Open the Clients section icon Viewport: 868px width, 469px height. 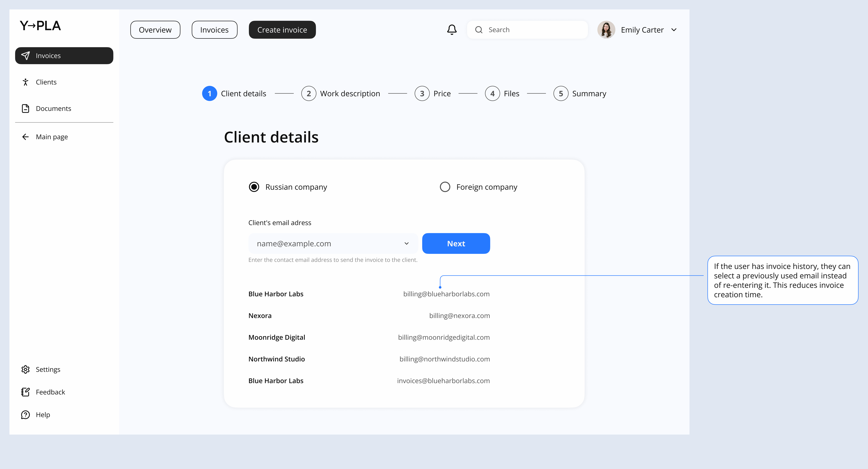(x=26, y=82)
